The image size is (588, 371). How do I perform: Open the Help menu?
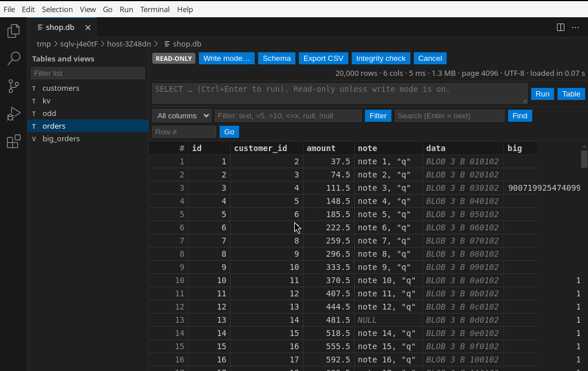coord(185,9)
